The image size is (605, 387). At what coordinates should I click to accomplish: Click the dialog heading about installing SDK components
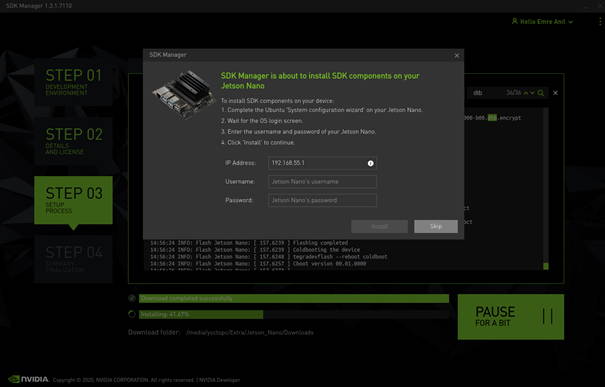(x=320, y=81)
